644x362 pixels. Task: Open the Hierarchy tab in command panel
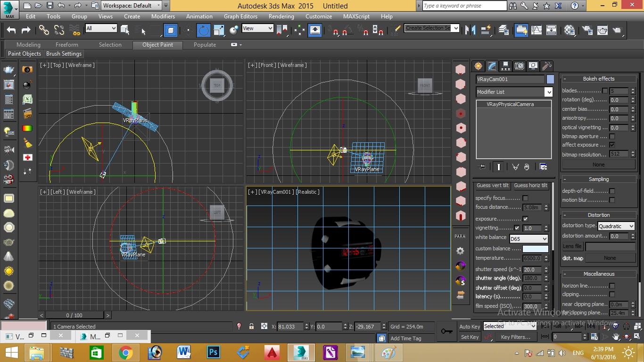click(505, 66)
